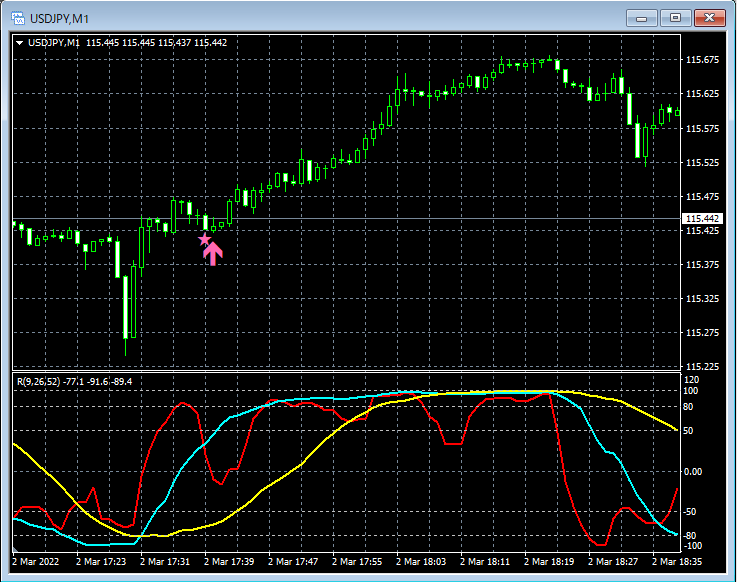Click the 115.375 price scale label
This screenshot has width=737, height=582.
pos(703,265)
